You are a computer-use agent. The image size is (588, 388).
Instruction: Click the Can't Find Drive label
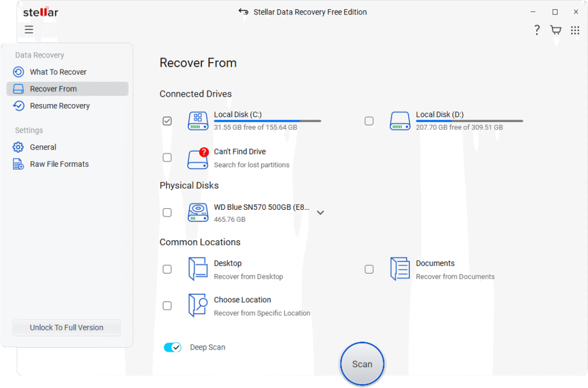coord(239,151)
